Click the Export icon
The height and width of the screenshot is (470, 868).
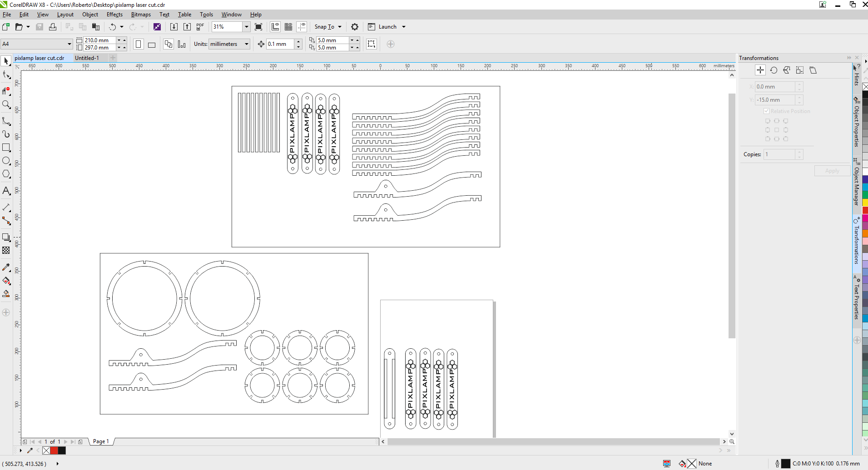(x=187, y=27)
